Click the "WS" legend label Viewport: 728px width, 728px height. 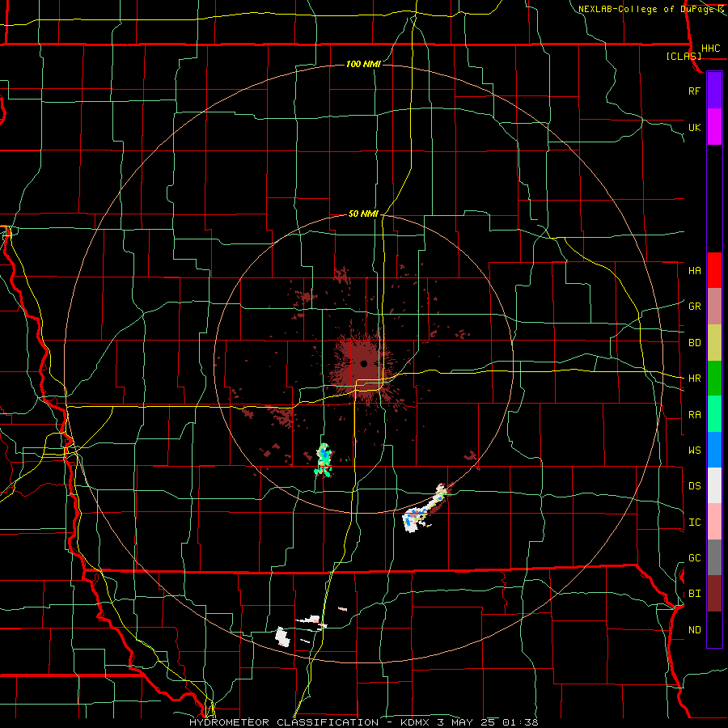click(x=694, y=451)
